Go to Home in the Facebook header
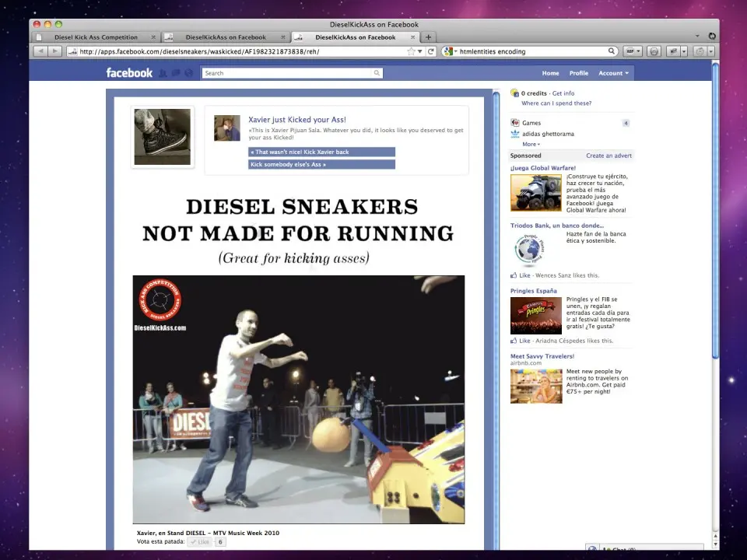Screen dimensions: 747x560 (550, 73)
